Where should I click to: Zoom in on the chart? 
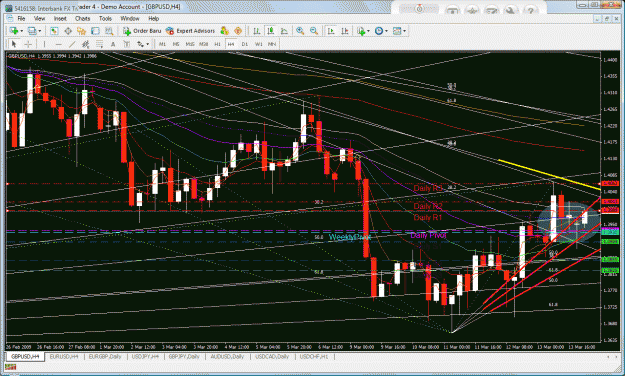click(300, 31)
